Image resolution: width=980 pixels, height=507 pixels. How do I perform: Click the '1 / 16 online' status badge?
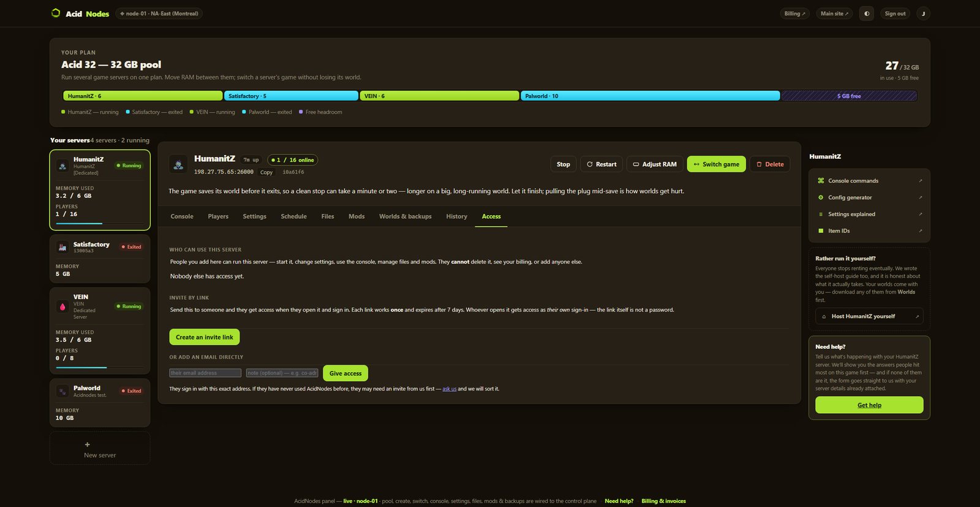pos(293,160)
